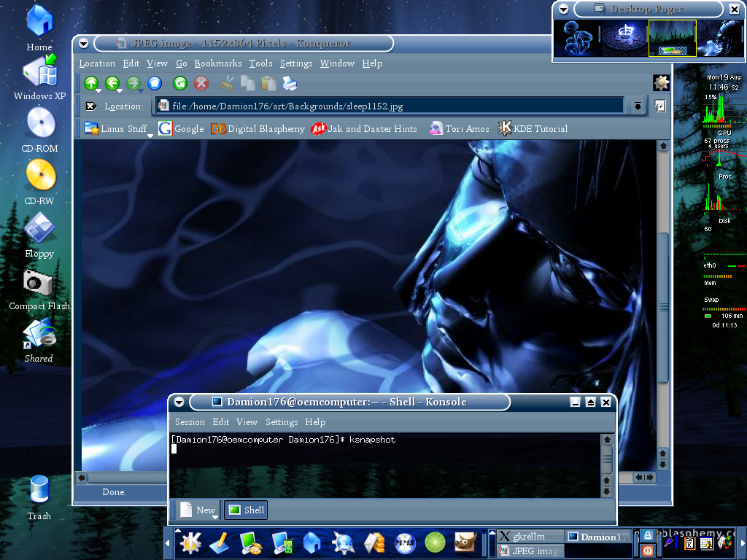Image resolution: width=747 pixels, height=560 pixels.
Task: Select the first mushroom desktop in the pager
Action: click(577, 39)
